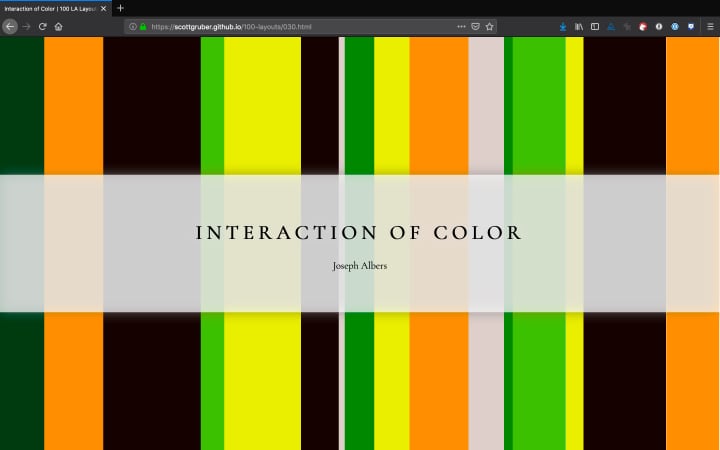Open the Firefox hamburger menu
This screenshot has height=450, width=720.
[x=710, y=27]
